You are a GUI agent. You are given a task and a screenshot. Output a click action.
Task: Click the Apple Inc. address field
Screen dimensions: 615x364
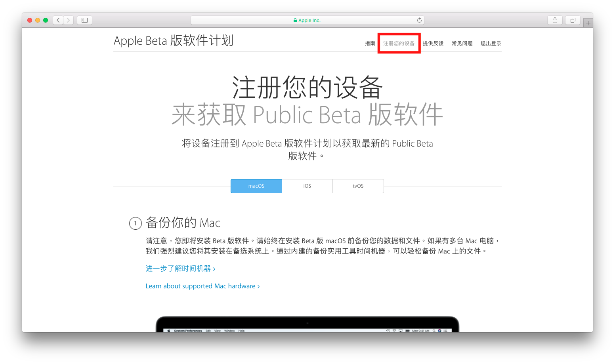pyautogui.click(x=307, y=20)
